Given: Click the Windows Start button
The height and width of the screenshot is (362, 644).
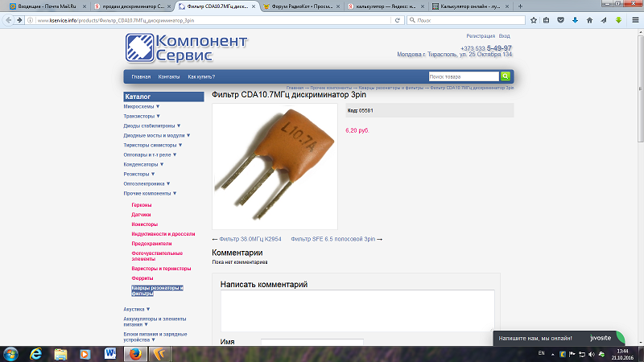Looking at the screenshot, I should (x=11, y=353).
